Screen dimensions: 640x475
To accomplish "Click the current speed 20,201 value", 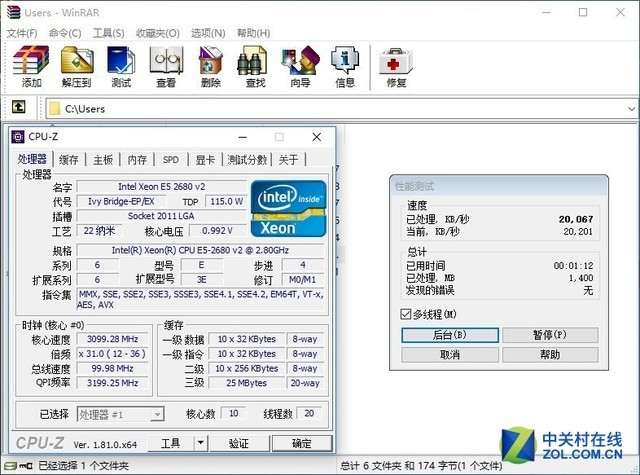I will 578,232.
